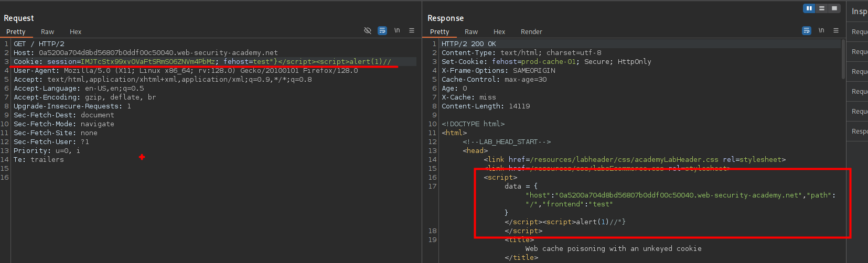Screen dimensions: 868x263
Task: Select Hex tab in Response panel
Action: (x=499, y=32)
